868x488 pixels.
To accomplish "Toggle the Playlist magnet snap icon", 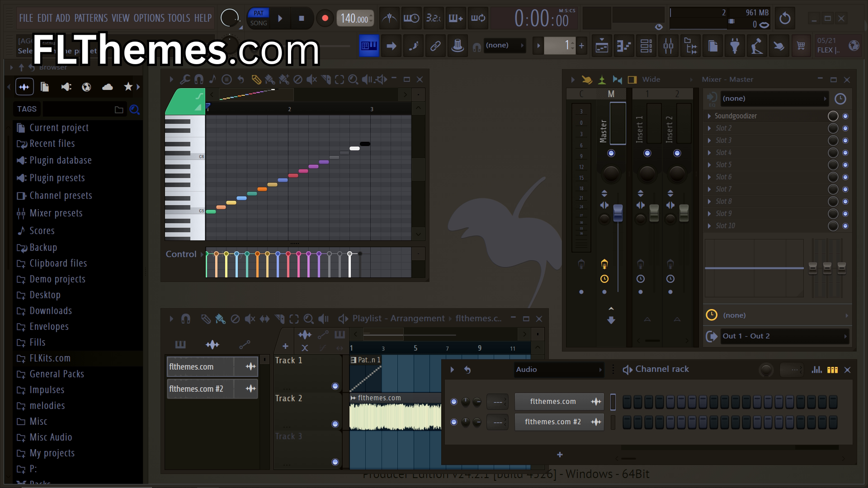I will point(185,319).
